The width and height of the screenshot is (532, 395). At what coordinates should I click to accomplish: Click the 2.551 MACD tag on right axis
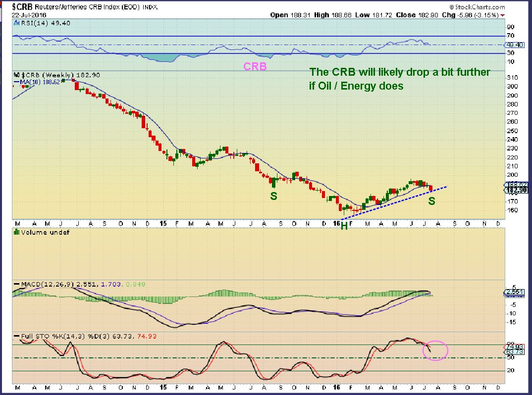coord(514,292)
